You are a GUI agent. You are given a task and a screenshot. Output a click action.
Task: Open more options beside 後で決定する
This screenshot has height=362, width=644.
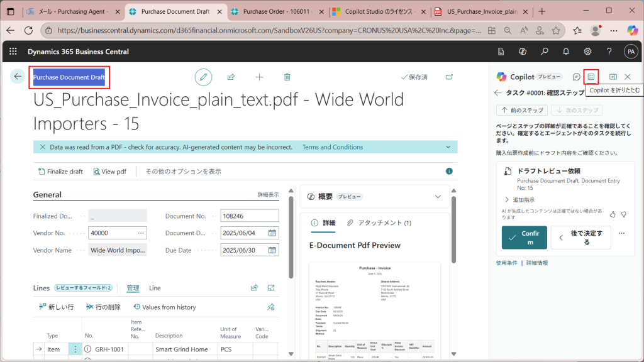(x=621, y=234)
